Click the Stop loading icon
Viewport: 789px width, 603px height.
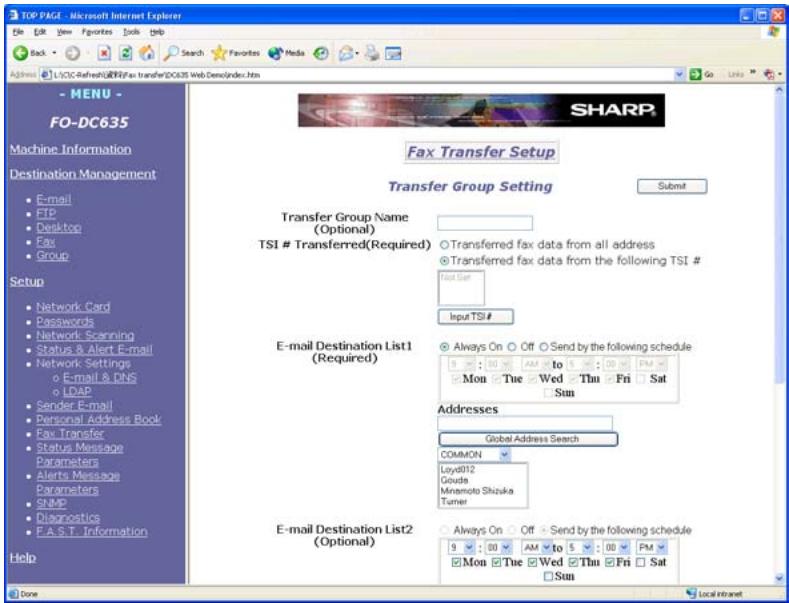coord(104,53)
